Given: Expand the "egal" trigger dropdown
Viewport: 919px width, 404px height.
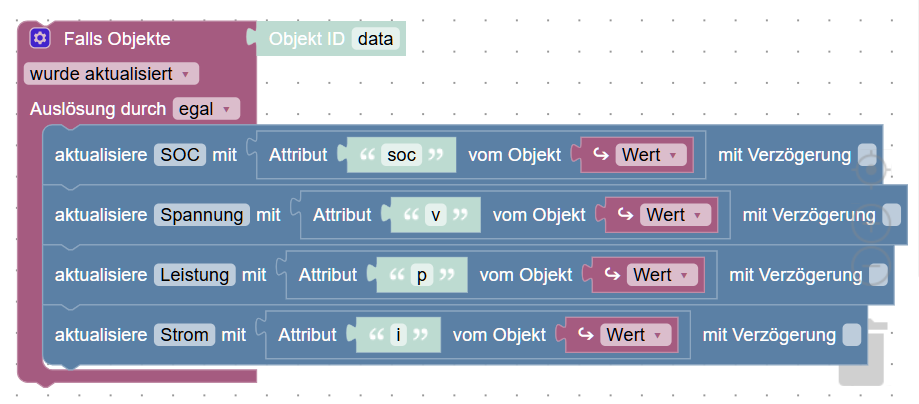Looking at the screenshot, I should click(205, 109).
